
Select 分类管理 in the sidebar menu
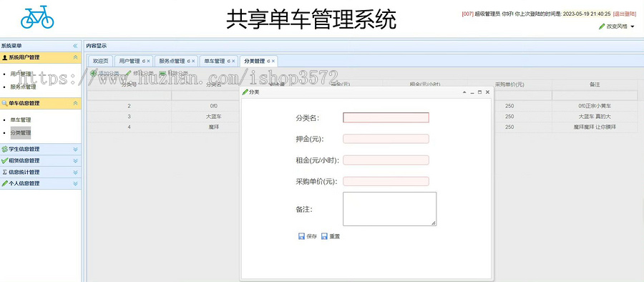21,133
